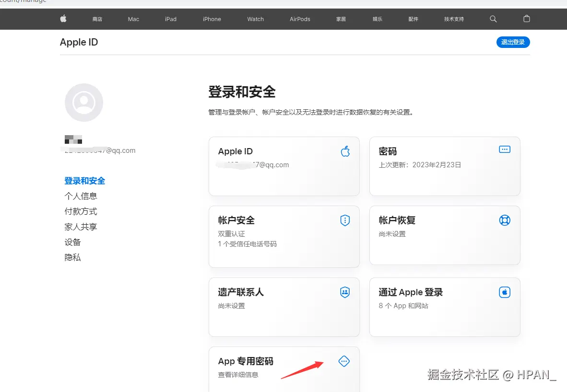Open the Mac menu item
The height and width of the screenshot is (392, 567).
pos(133,19)
